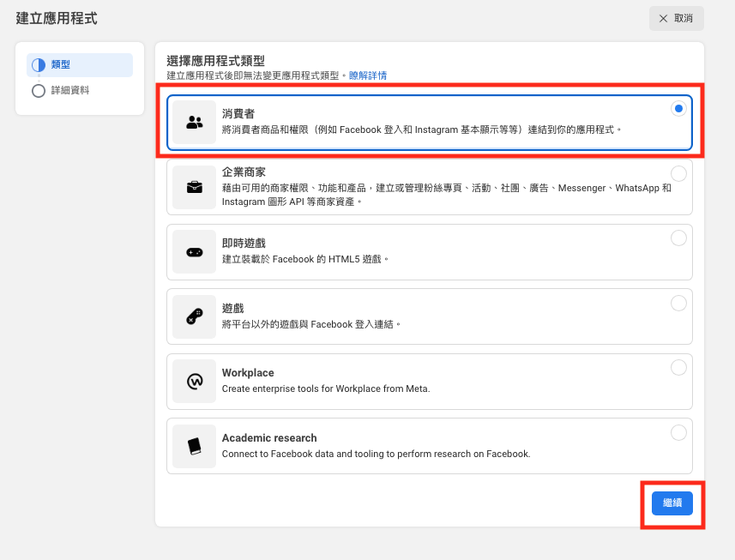Viewport: 735px width, 560px height.
Task: Click the people icon for 消費者
Action: coord(195,123)
